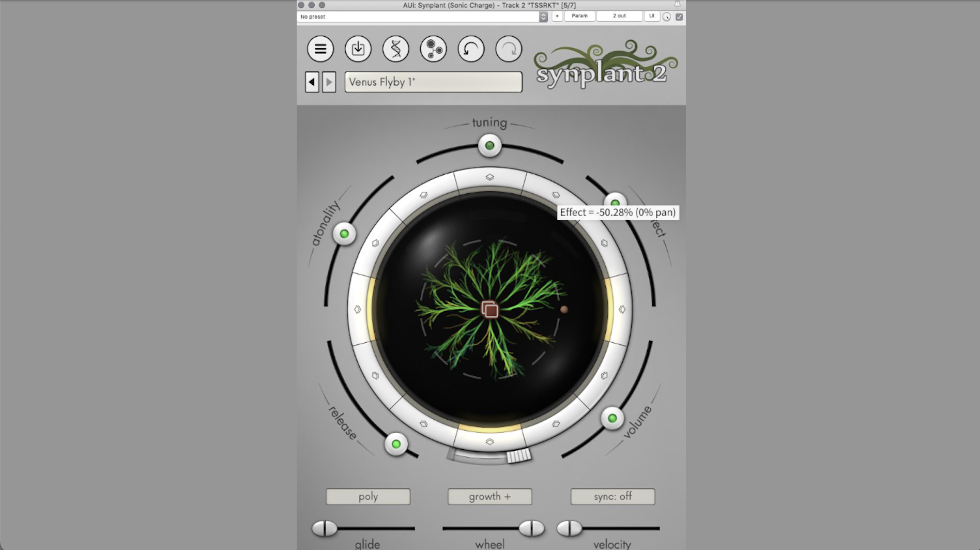
Task: Click the UI button
Action: 652,16
